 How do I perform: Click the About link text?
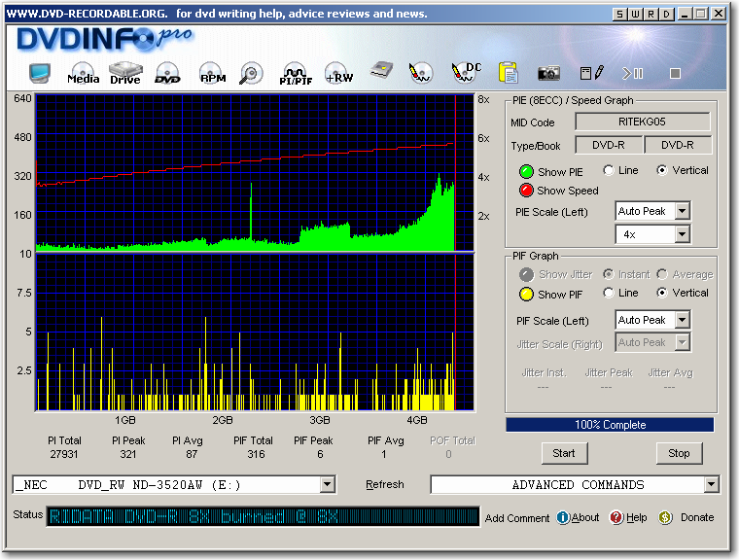pyautogui.click(x=585, y=517)
